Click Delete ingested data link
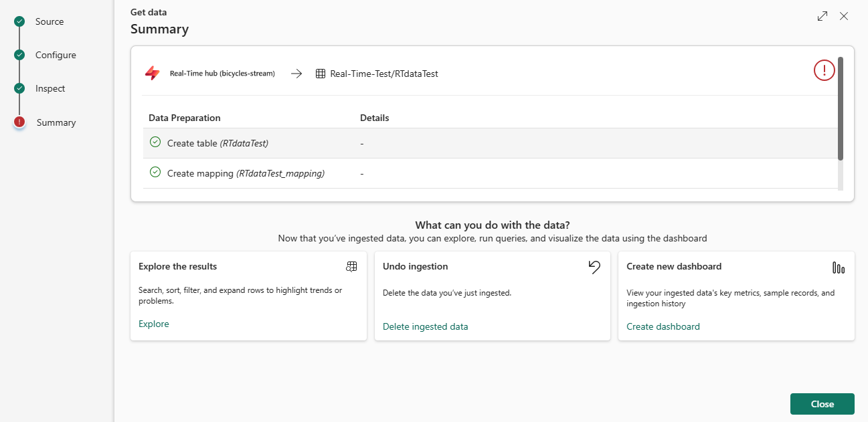 (x=426, y=326)
